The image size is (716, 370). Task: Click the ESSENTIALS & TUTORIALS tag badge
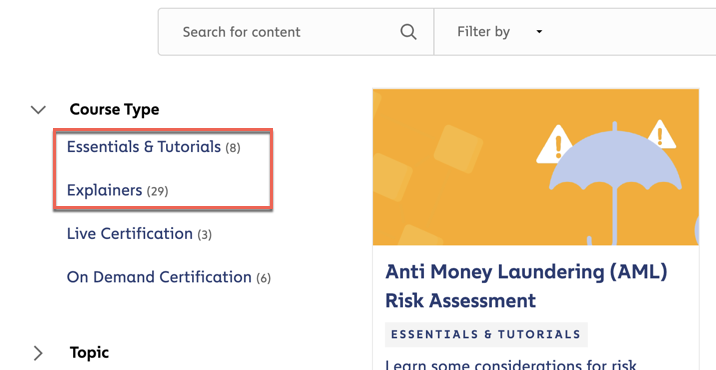point(486,334)
